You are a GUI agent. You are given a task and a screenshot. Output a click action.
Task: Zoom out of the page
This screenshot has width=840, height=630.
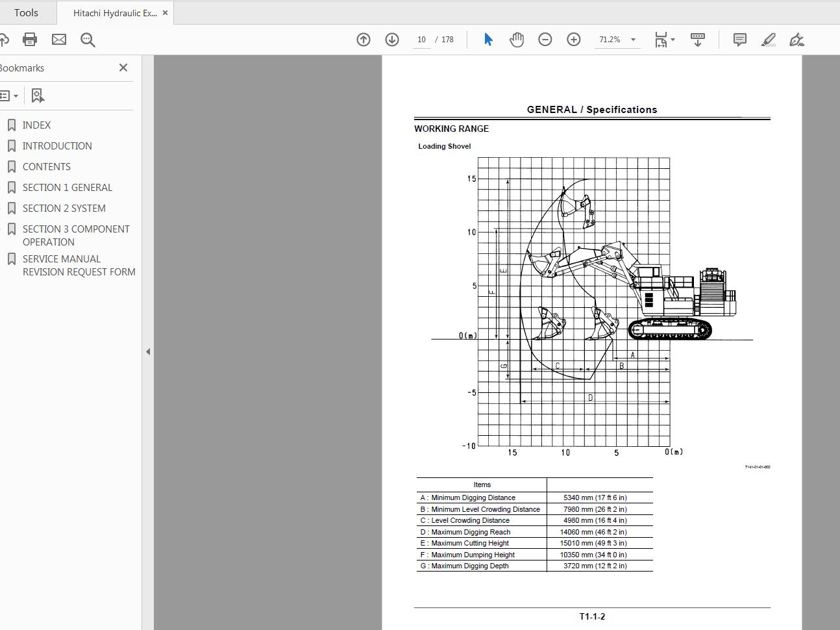pos(545,40)
